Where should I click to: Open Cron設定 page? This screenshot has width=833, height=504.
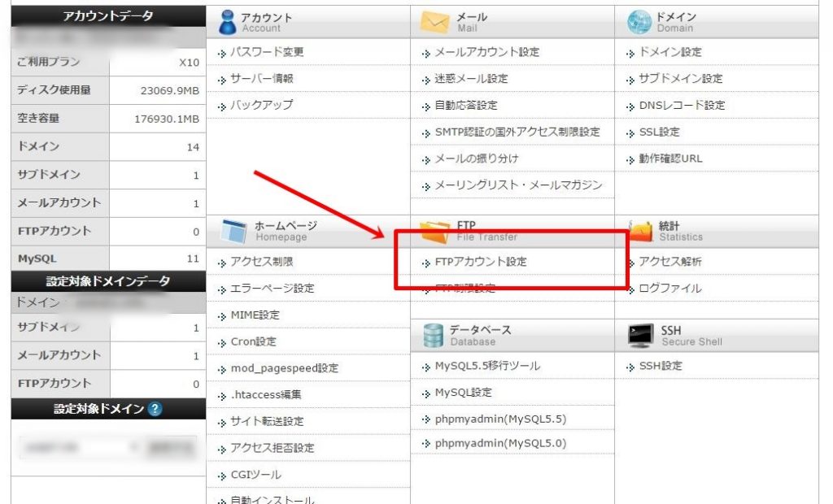254,341
